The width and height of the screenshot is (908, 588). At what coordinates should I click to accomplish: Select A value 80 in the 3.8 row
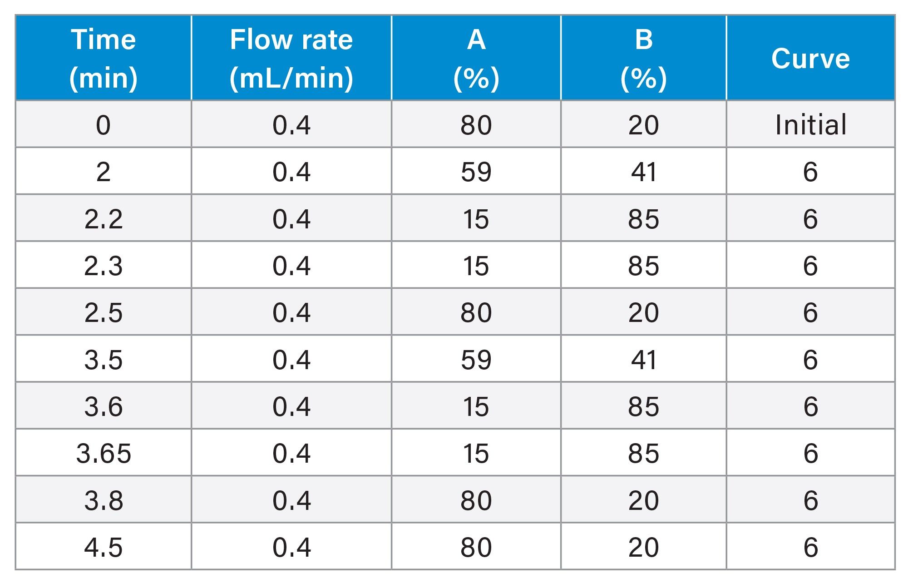[476, 499]
